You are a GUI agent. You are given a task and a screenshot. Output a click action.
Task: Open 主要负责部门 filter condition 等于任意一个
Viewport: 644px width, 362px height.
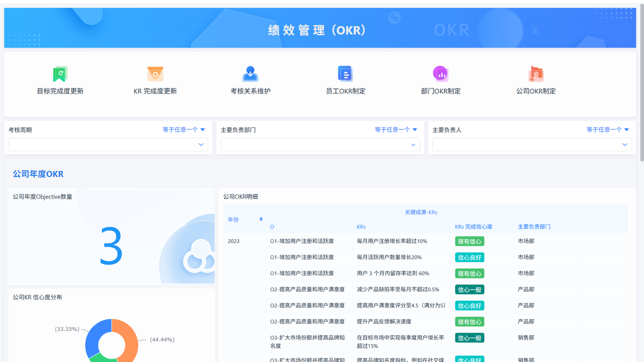pyautogui.click(x=396, y=130)
